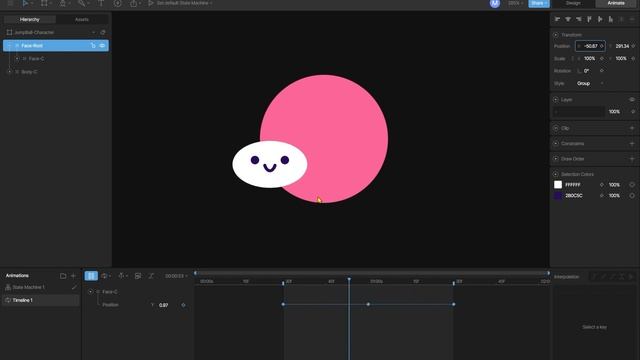Click the timeline playhead marker
The width and height of the screenshot is (640, 360).
tap(349, 280)
